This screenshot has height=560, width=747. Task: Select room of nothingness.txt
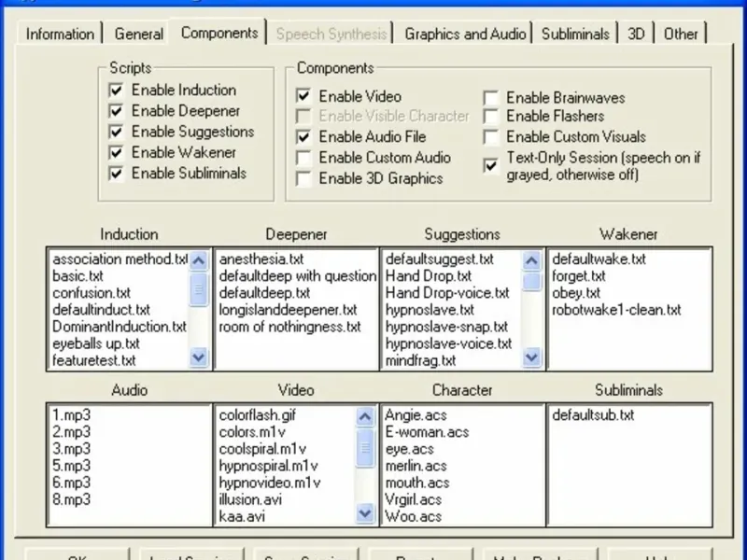(289, 327)
